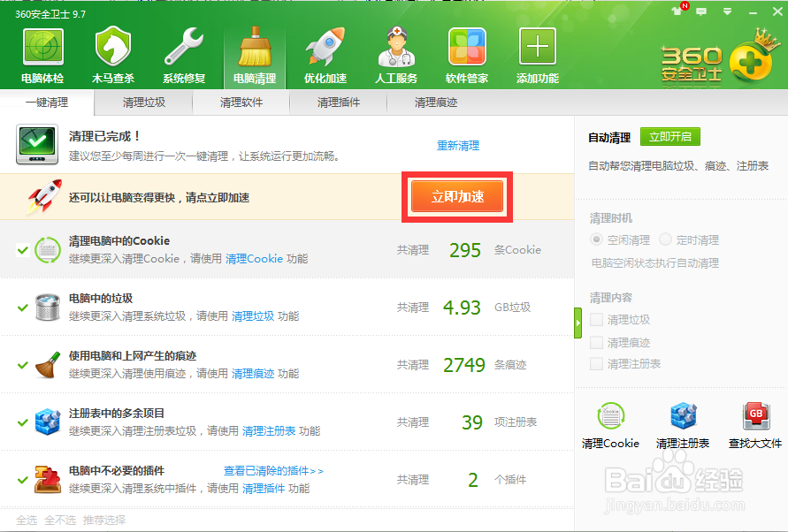788x532 pixels.
Task: Toggle checkmark for 使用电脑和上网产生的痕迹
Action: 23,365
